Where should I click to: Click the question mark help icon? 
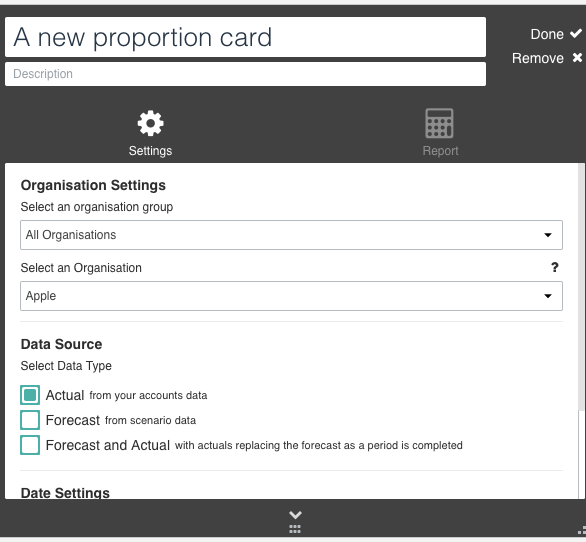coord(555,267)
